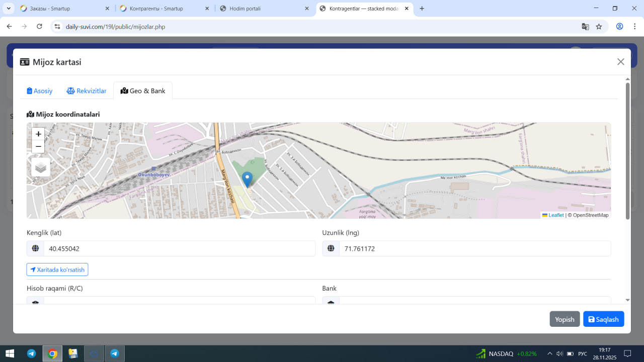Open Chrome profile menu
Screen dimensions: 644x362
coord(619,27)
